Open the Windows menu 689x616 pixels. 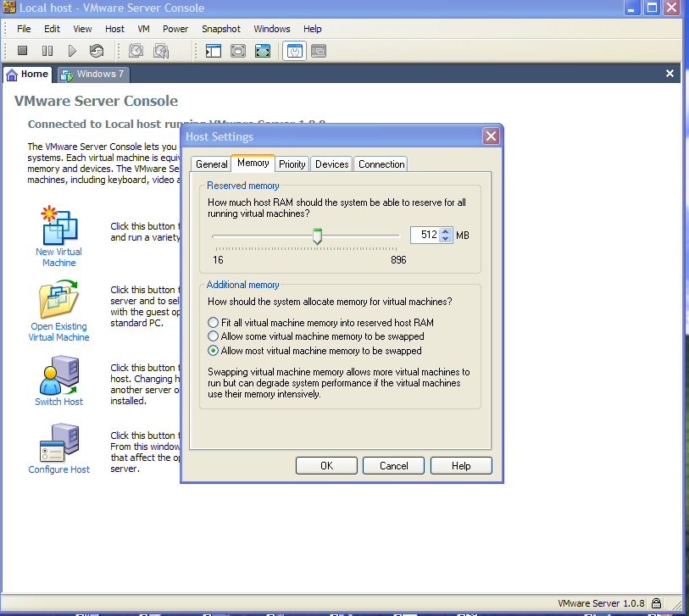click(272, 29)
